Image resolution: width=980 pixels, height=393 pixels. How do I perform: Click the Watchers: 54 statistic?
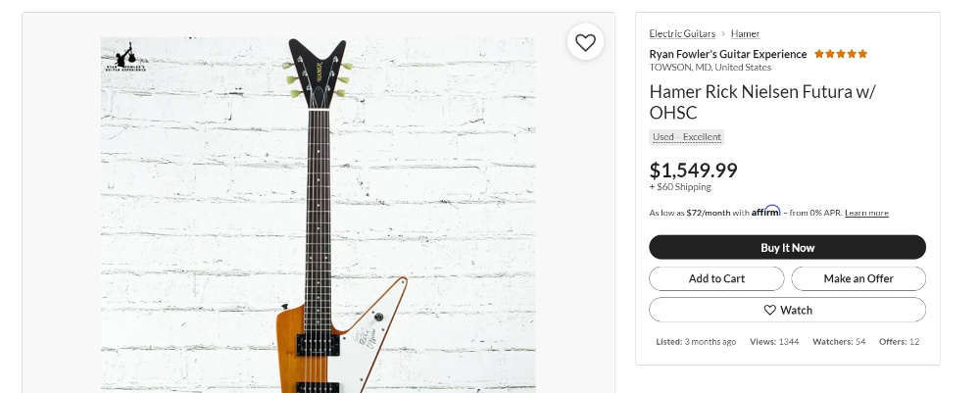(839, 342)
